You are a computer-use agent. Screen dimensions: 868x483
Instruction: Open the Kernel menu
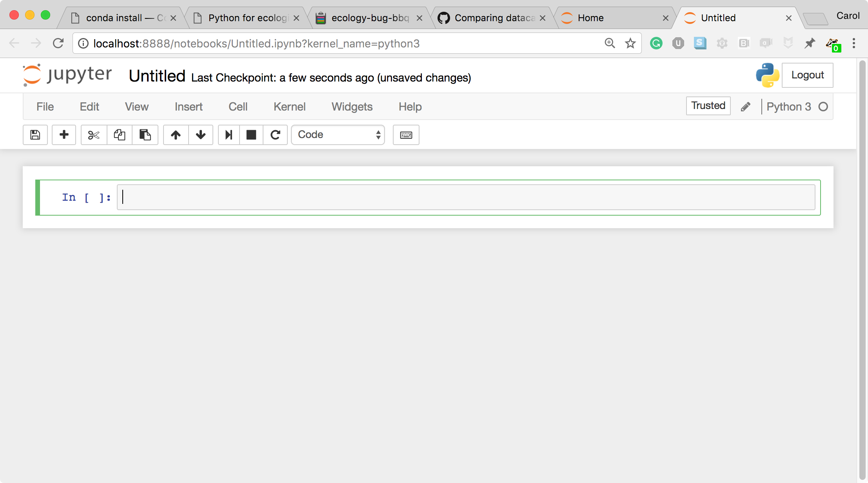(290, 107)
